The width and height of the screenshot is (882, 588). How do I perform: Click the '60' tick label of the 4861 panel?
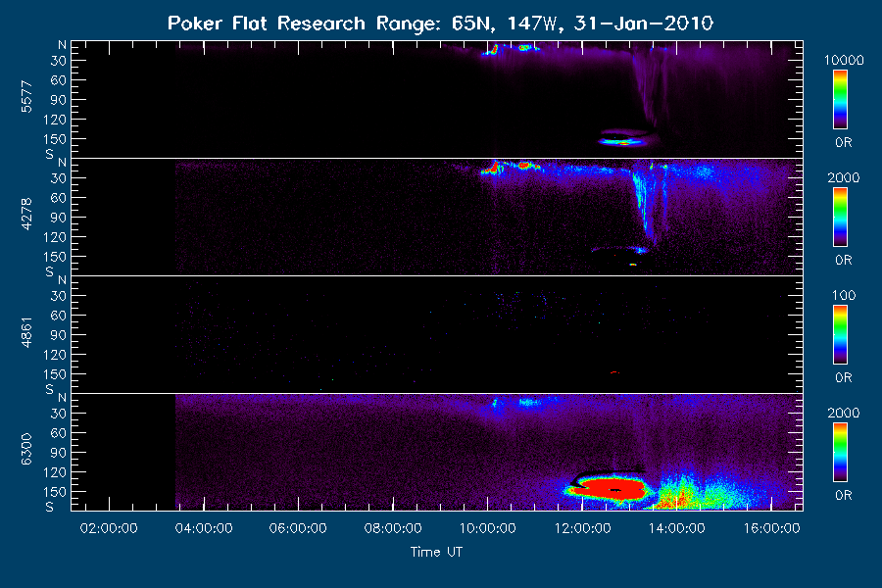click(x=58, y=316)
